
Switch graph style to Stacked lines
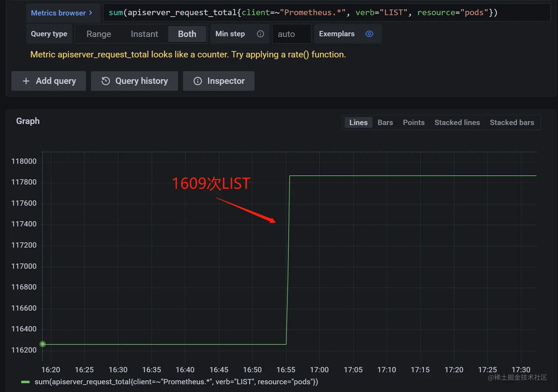(x=457, y=122)
